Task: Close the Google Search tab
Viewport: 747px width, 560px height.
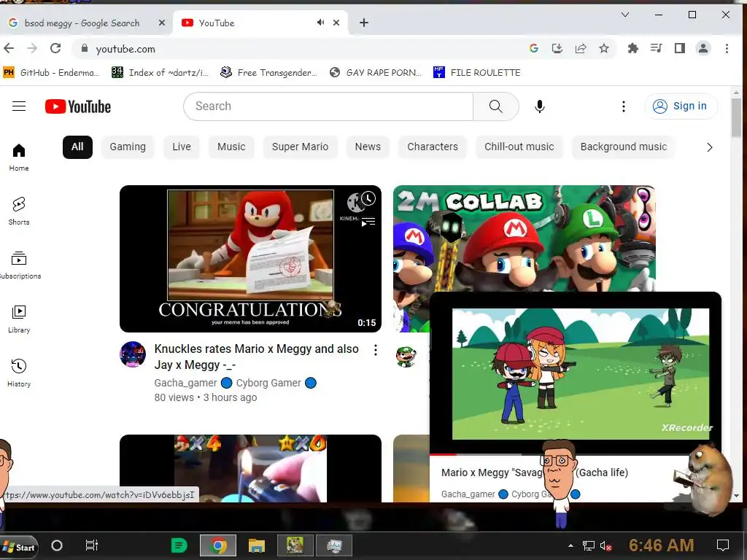Action: click(161, 23)
